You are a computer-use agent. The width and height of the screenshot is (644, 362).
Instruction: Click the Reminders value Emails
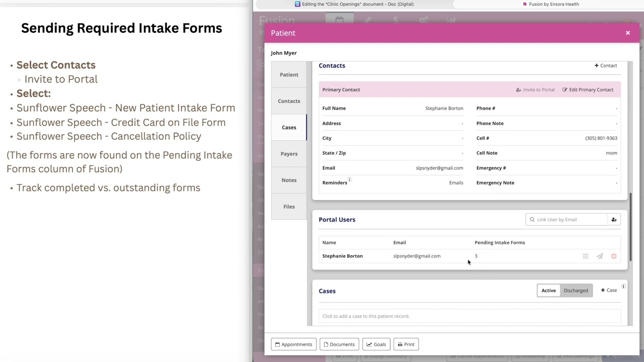[x=456, y=183]
